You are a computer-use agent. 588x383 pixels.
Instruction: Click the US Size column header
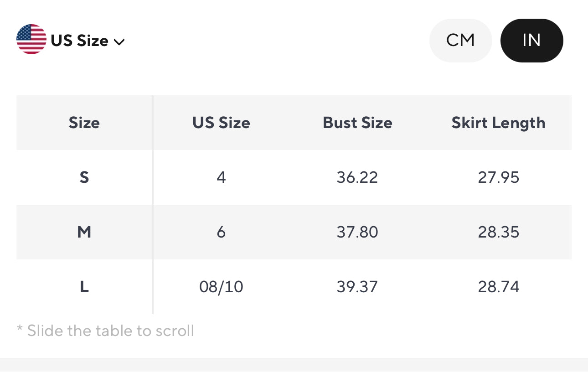[x=221, y=123]
